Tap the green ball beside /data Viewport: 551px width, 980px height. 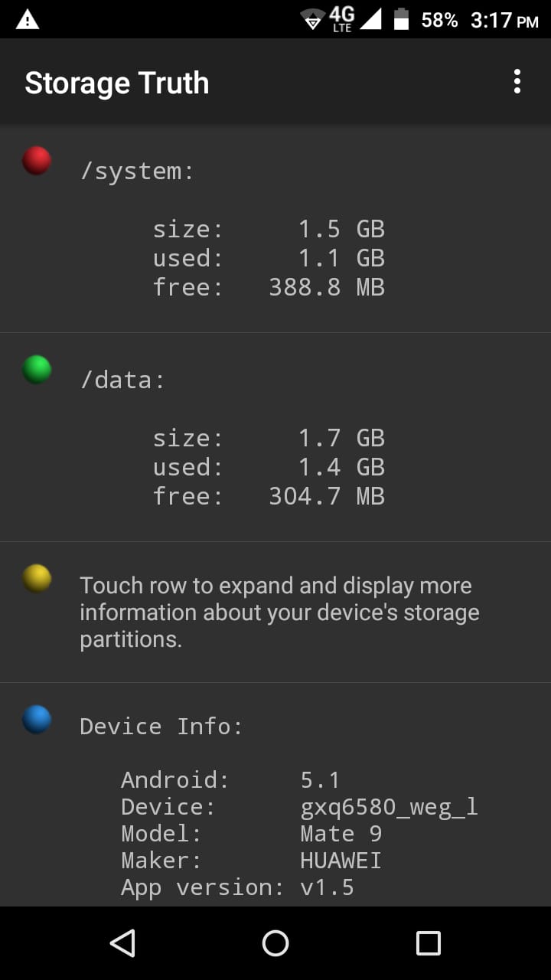point(37,370)
